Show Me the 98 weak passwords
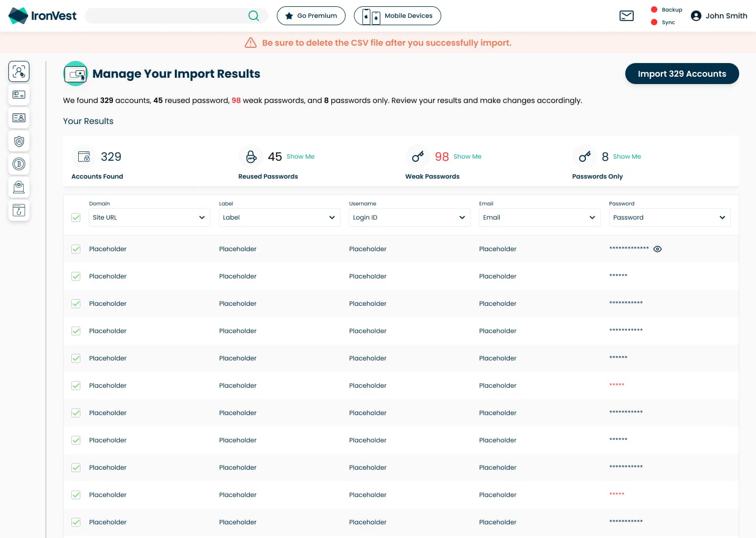The image size is (756, 538). click(x=467, y=157)
